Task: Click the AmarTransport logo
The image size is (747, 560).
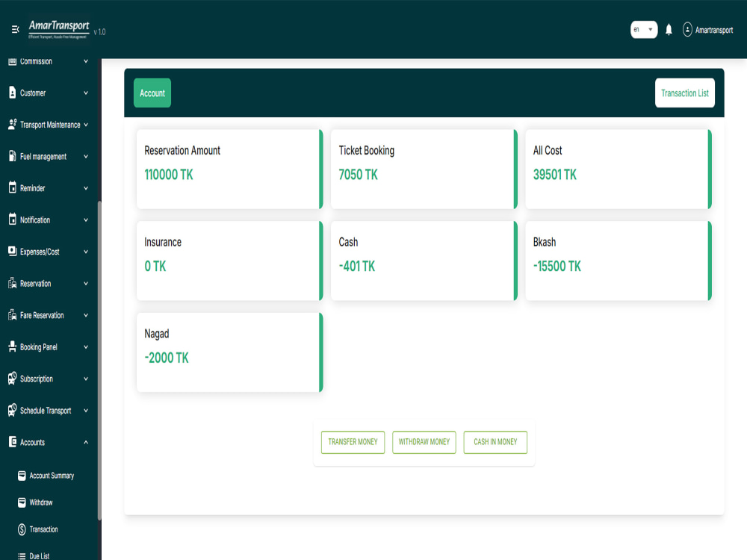Action: coord(58,30)
